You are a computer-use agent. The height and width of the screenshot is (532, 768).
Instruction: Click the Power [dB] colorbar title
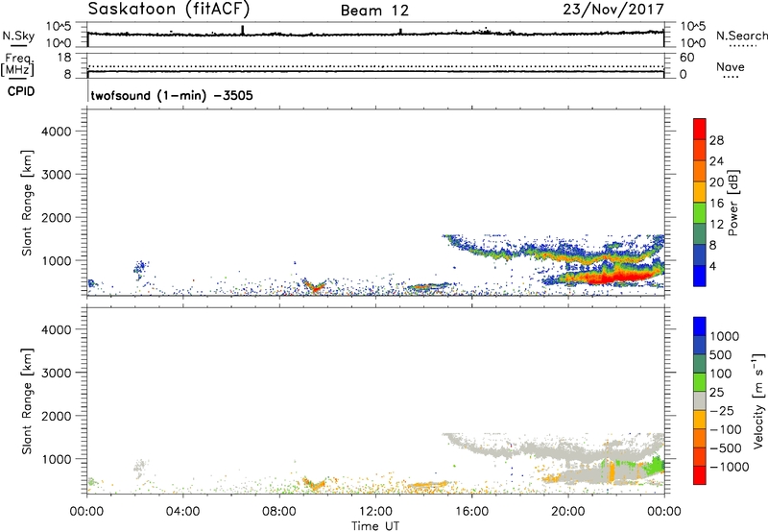[x=732, y=203]
